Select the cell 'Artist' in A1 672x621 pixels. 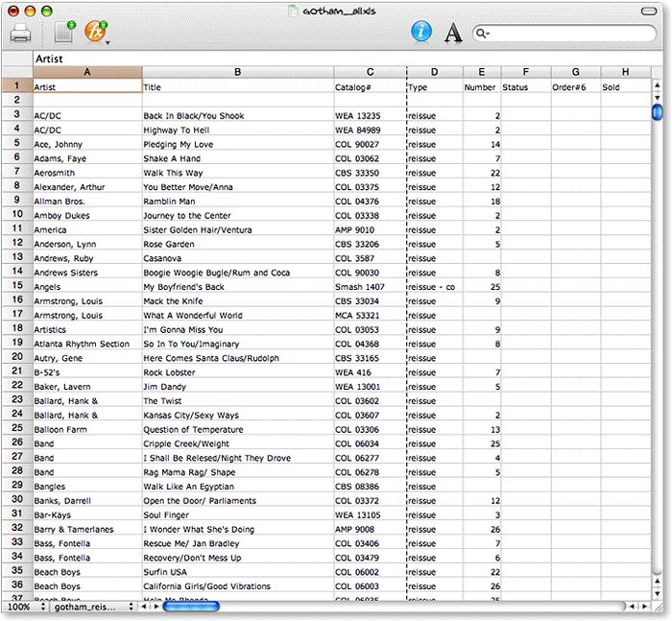coord(87,87)
